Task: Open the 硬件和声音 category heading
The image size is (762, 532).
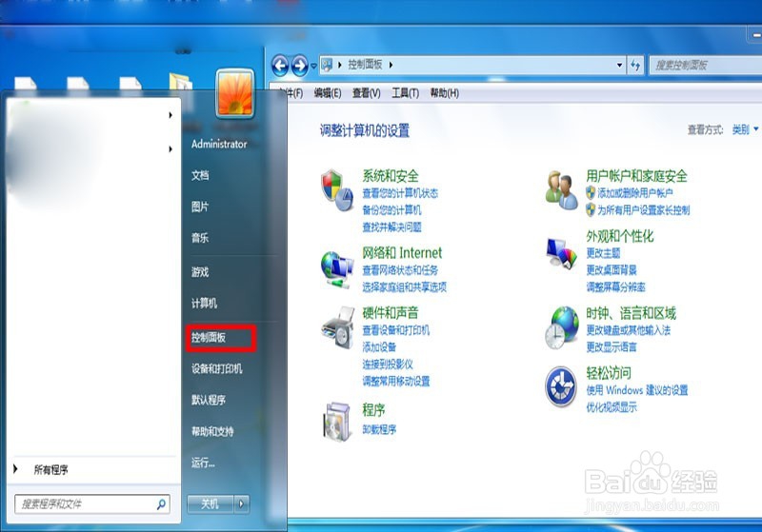Action: click(391, 313)
